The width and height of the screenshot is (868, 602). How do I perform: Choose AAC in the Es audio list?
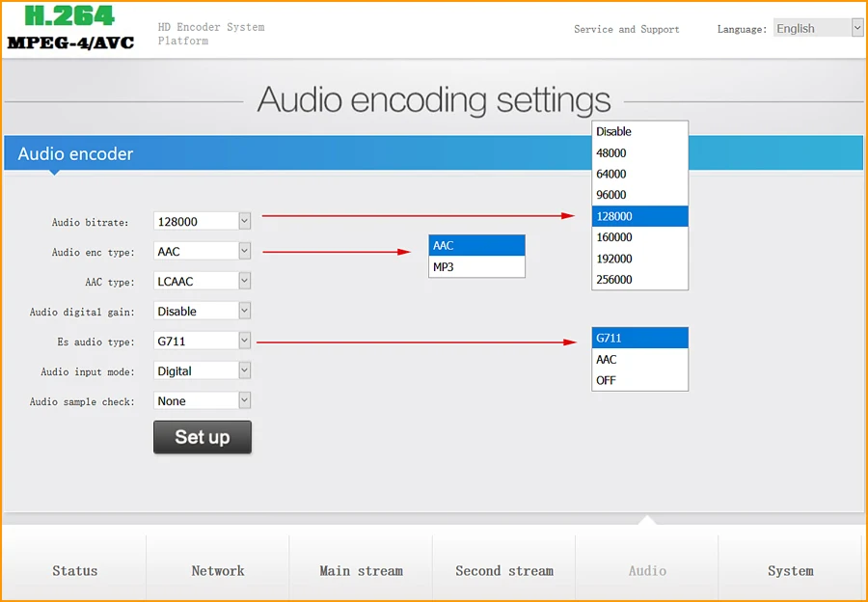[640, 360]
